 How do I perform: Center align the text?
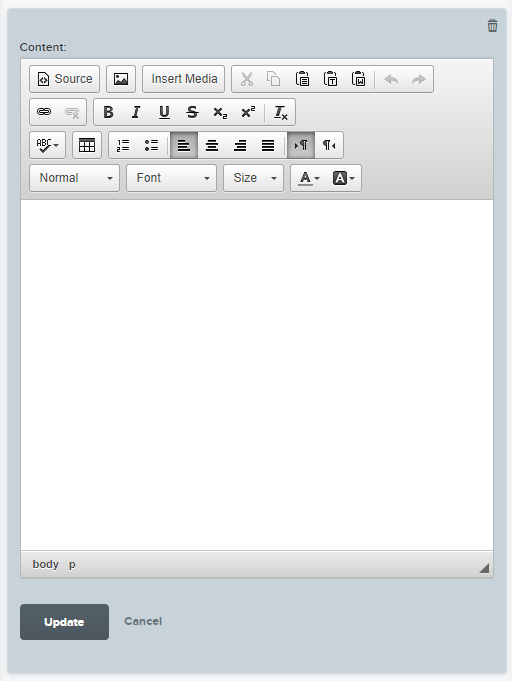pos(212,145)
